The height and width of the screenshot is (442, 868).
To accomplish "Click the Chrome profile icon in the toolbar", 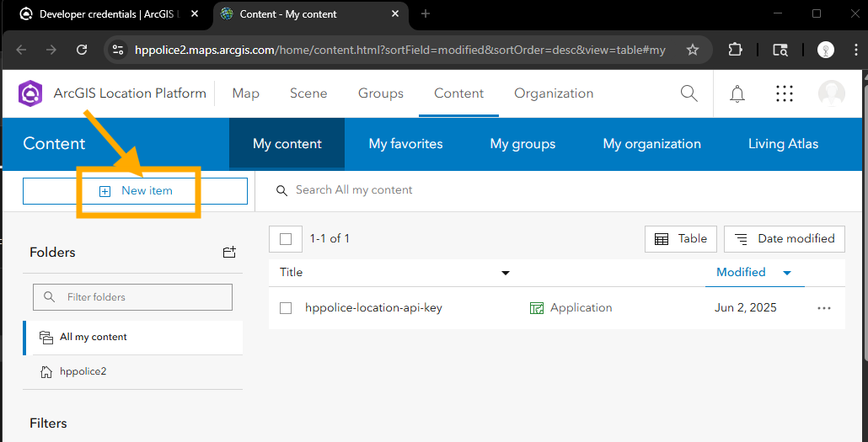I will 825,50.
